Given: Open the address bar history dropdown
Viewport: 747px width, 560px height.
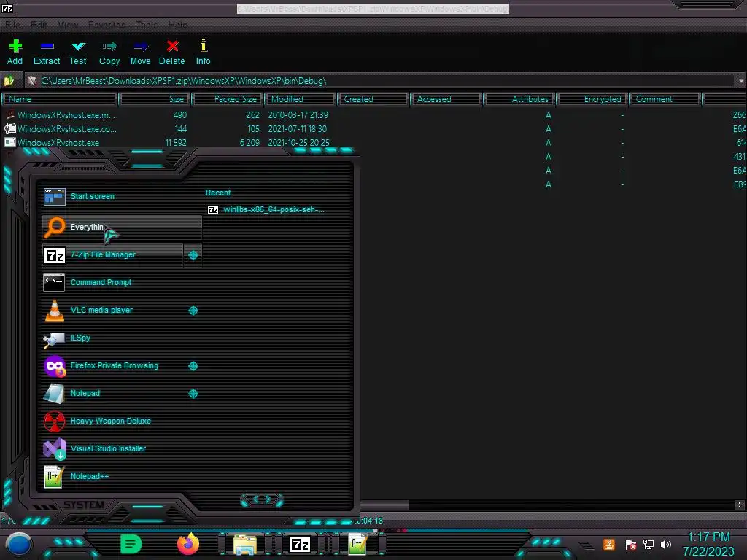Looking at the screenshot, I should 741,81.
